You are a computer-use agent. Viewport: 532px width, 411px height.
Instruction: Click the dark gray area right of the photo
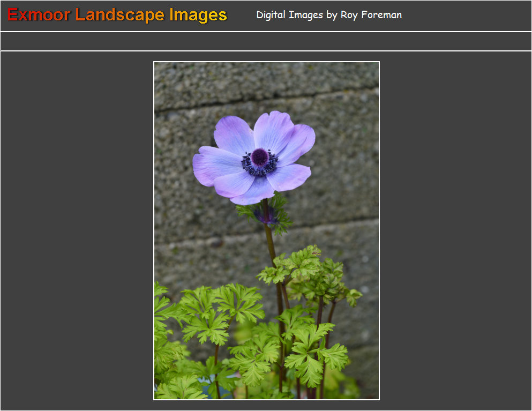[x=455, y=230]
